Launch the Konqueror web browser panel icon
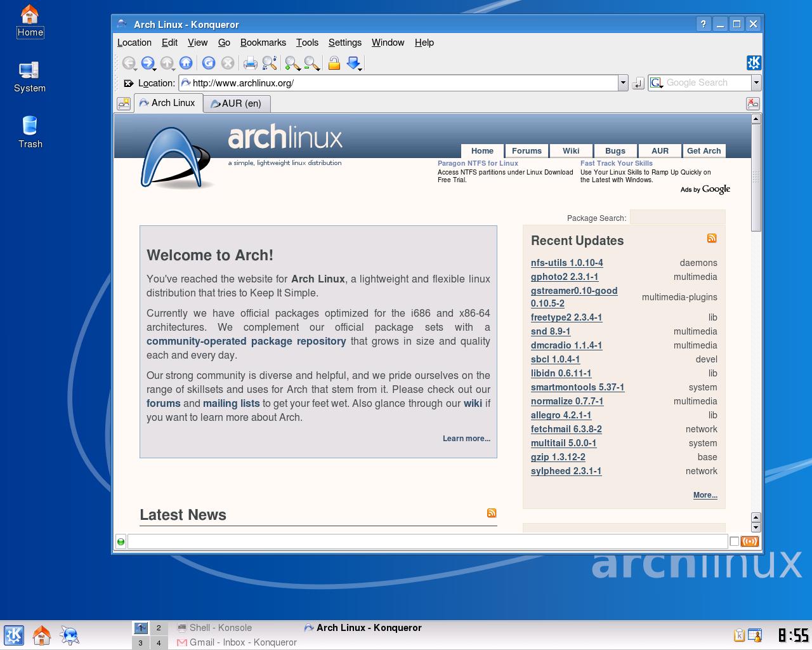The image size is (812, 650). point(70,635)
